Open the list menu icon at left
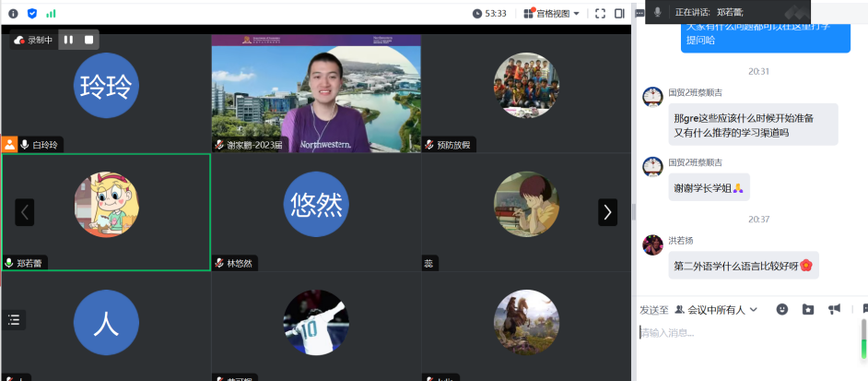 14,319
